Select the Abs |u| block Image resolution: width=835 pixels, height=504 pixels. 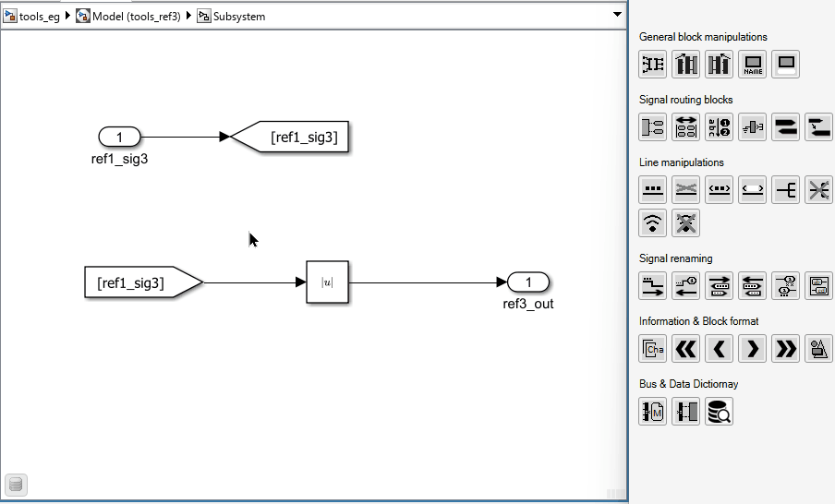328,282
